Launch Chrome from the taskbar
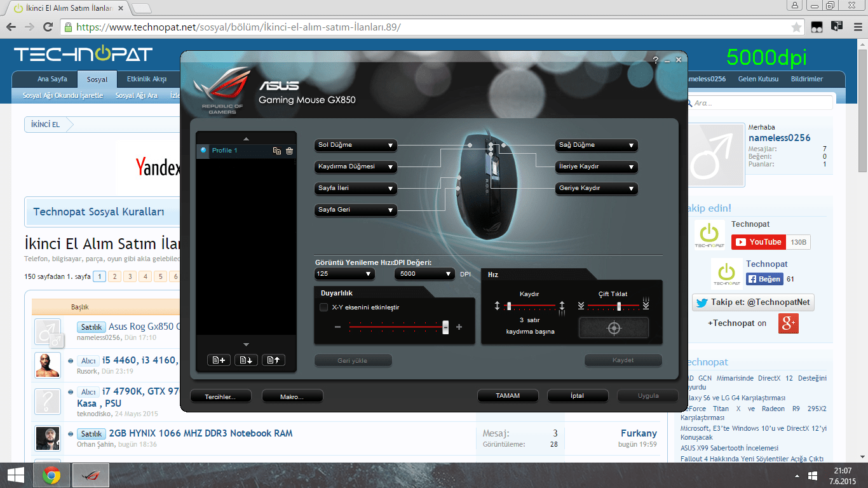Viewport: 868px width, 488px height. pyautogui.click(x=51, y=475)
